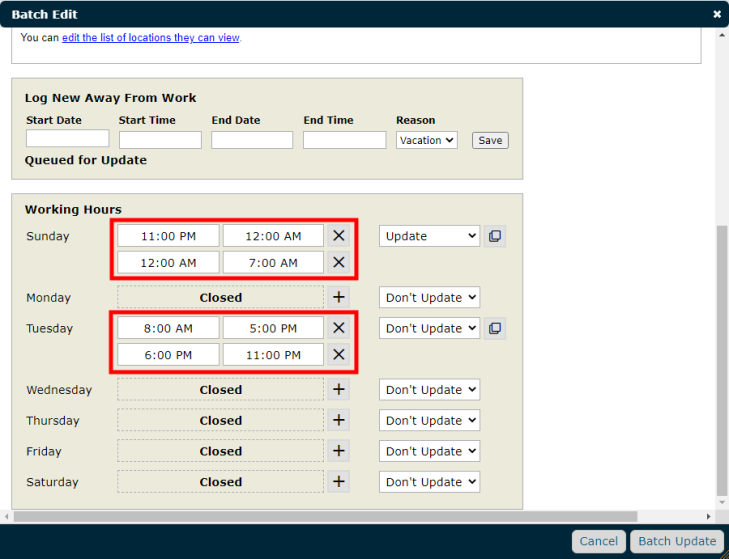The height and width of the screenshot is (559, 729).
Task: Click the Batch Update button
Action: (x=677, y=541)
